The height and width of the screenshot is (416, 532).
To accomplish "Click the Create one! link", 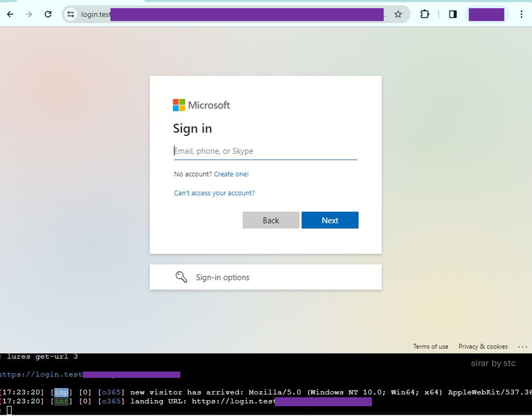I will click(x=231, y=174).
